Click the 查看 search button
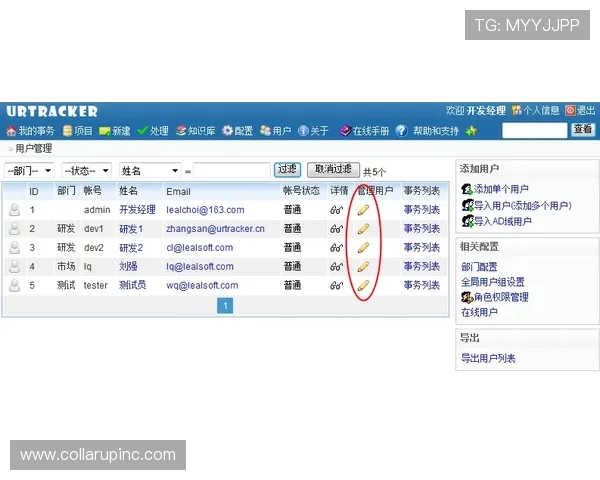The height and width of the screenshot is (480, 600). 583,129
